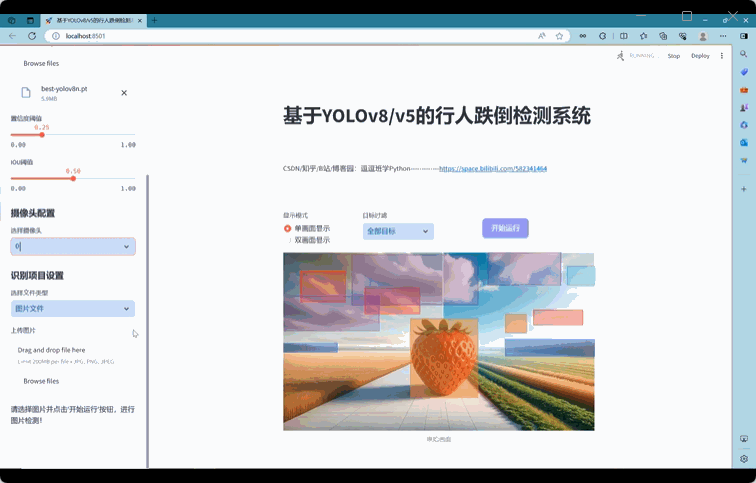This screenshot has width=756, height=483.
Task: Click the best-yolov8n.pt file document icon
Action: [26, 92]
